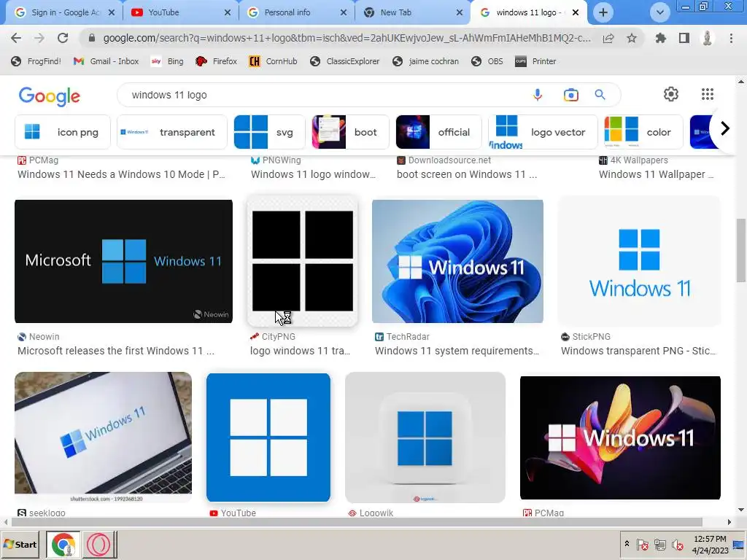The image size is (747, 560).
Task: Open the Gmail - Inbox bookmark
Action: [x=106, y=61]
